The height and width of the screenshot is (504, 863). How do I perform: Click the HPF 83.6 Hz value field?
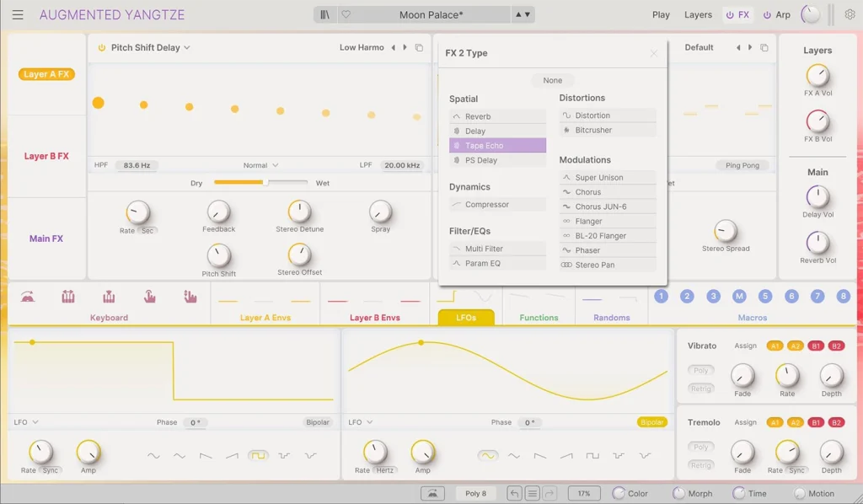[x=137, y=166]
